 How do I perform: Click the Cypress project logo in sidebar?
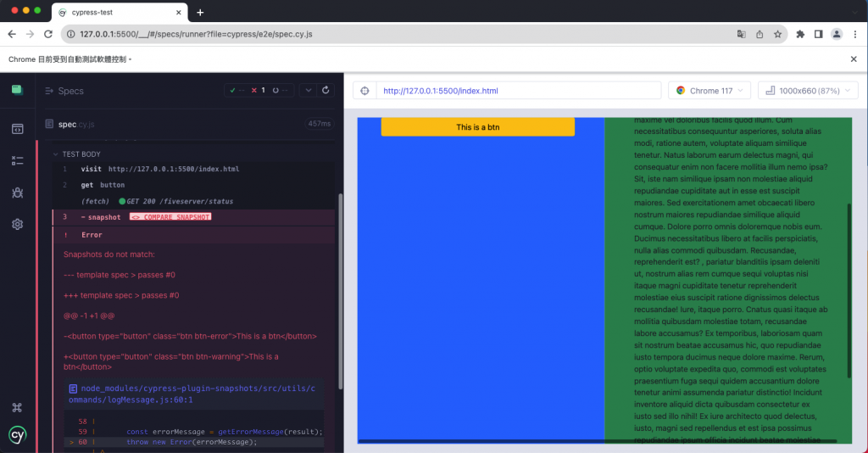click(17, 90)
